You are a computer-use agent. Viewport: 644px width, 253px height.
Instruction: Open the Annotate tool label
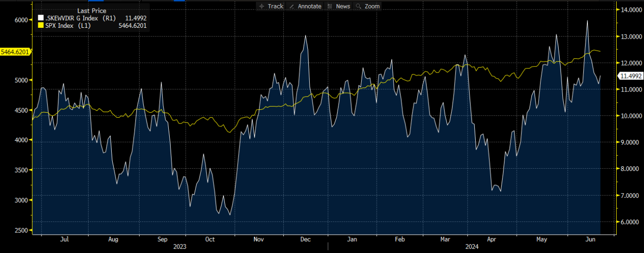(309, 6)
